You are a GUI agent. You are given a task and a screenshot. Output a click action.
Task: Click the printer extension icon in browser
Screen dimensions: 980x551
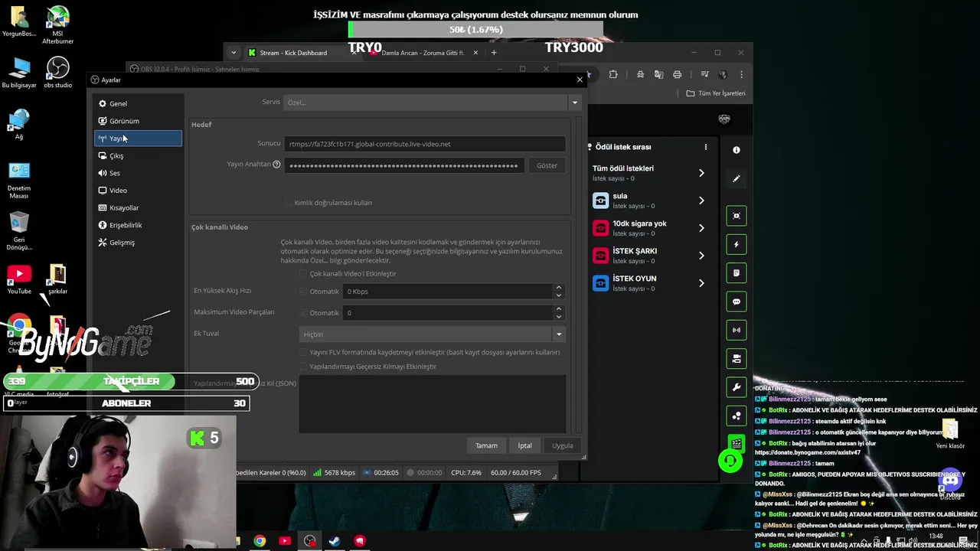click(677, 74)
